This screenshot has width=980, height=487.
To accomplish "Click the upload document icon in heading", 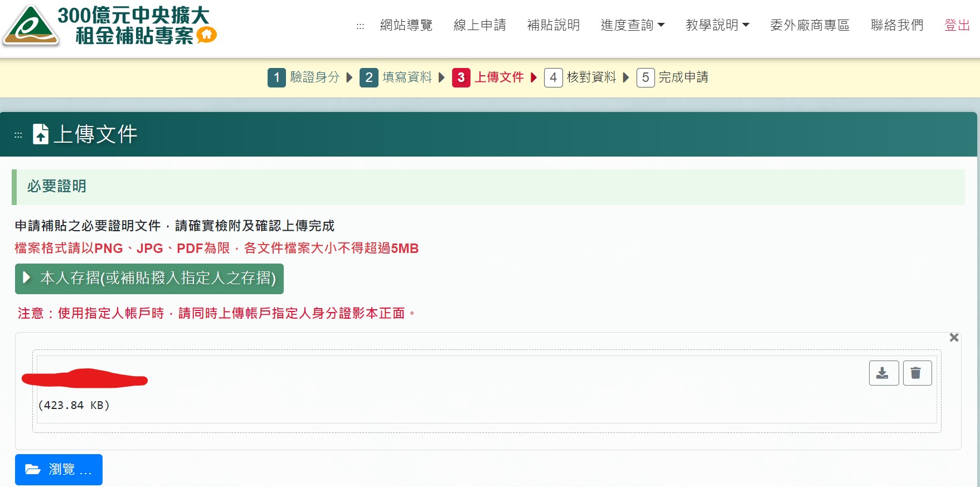I will 41,134.
